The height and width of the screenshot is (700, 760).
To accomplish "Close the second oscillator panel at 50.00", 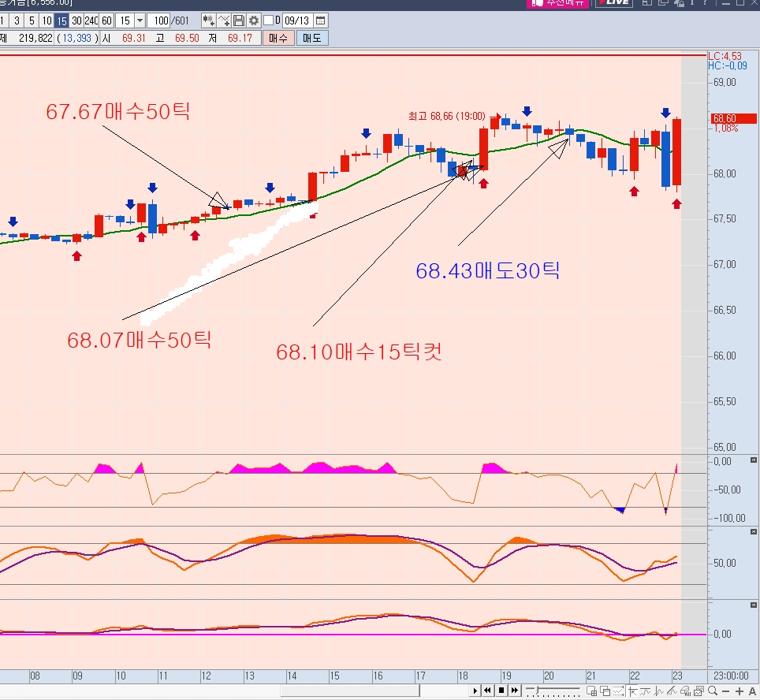I will 753,533.
